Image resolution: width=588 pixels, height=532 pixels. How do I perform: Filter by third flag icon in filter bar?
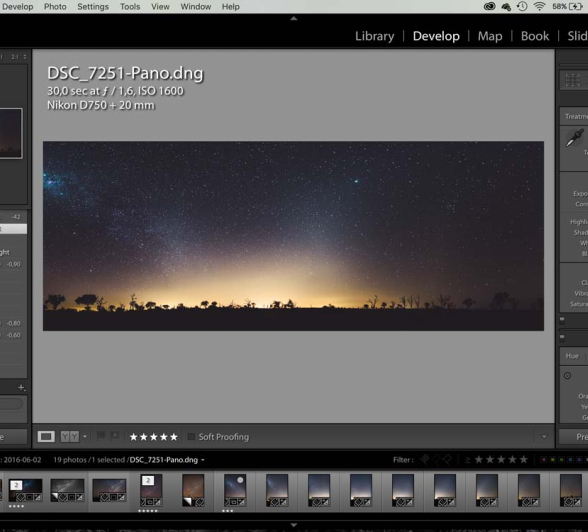pos(447,459)
